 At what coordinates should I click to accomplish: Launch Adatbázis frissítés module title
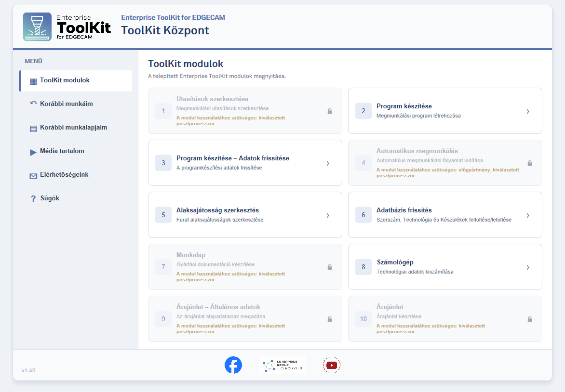pos(404,210)
